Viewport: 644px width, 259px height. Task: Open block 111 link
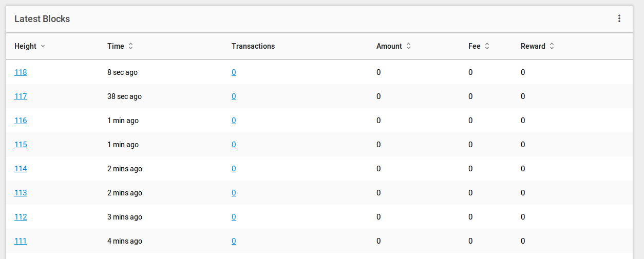coord(21,241)
